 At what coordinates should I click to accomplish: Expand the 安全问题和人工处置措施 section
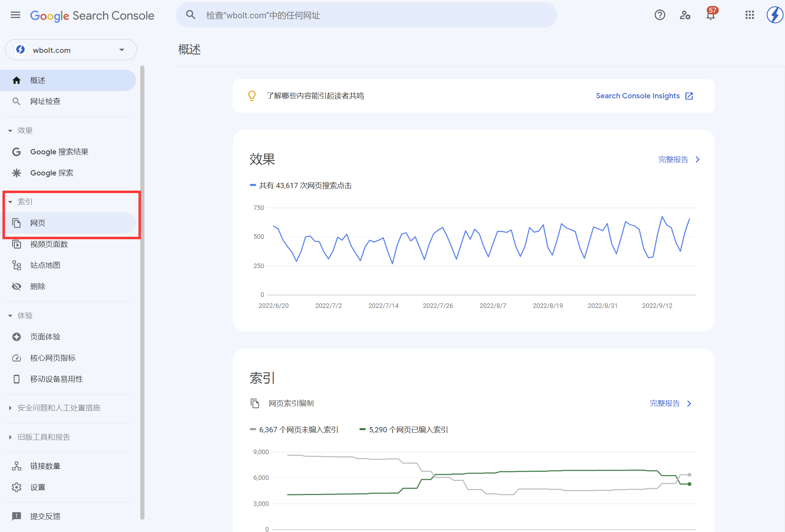(59, 408)
